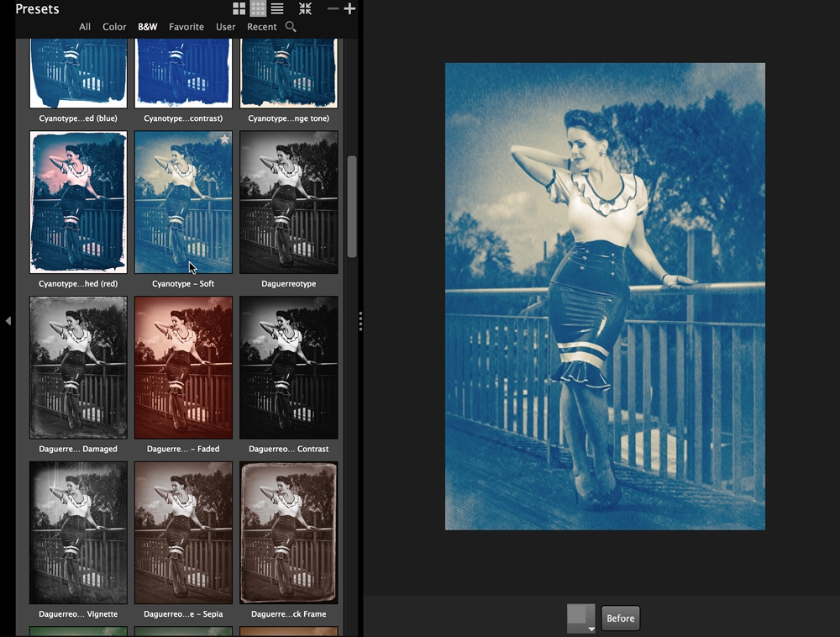Click the 'Cyanotype – Soft' label
The width and height of the screenshot is (840, 637).
coord(183,284)
